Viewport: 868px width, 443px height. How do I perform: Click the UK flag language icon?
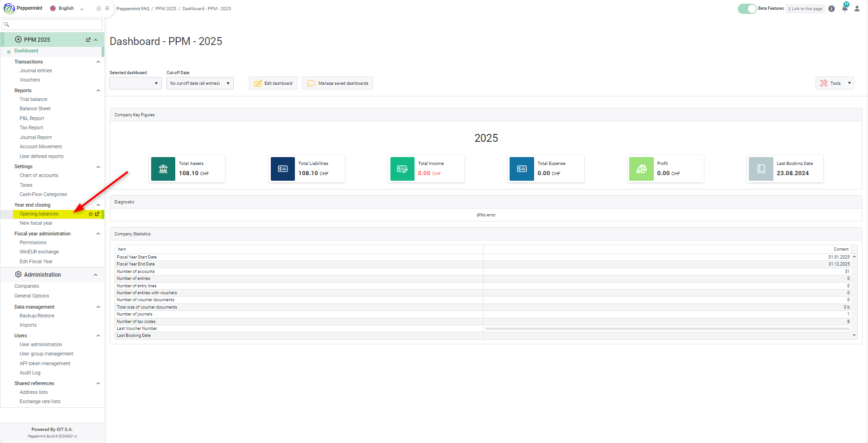point(53,8)
